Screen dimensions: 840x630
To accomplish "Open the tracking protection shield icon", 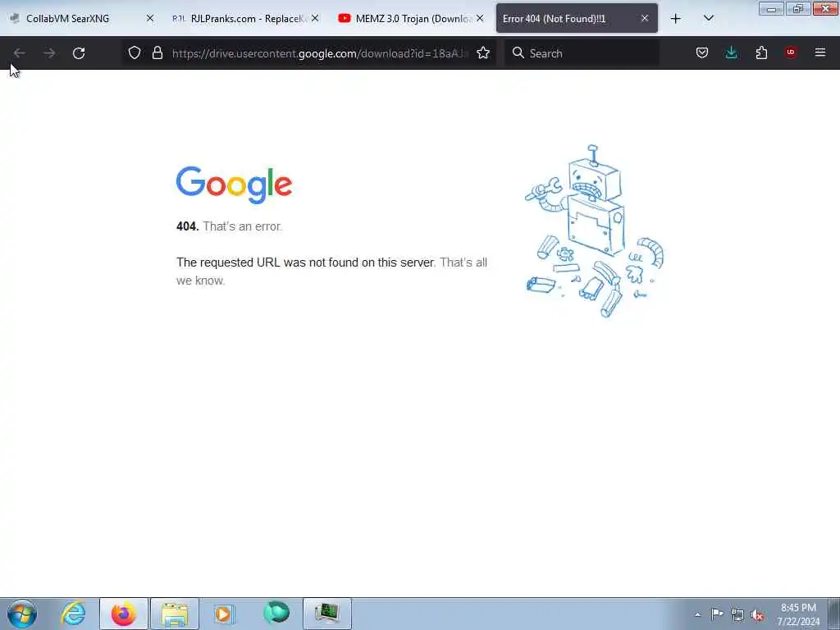I will [135, 52].
